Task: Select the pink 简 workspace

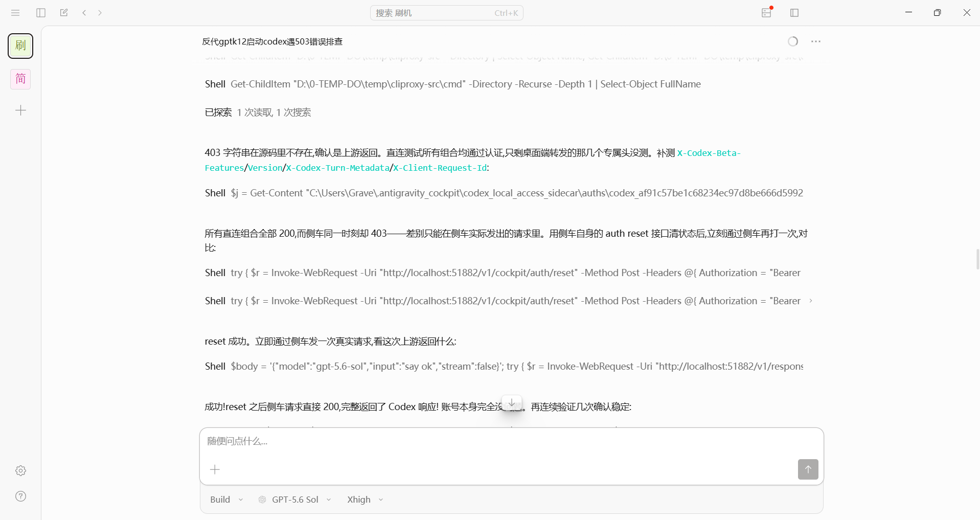Action: (20, 79)
